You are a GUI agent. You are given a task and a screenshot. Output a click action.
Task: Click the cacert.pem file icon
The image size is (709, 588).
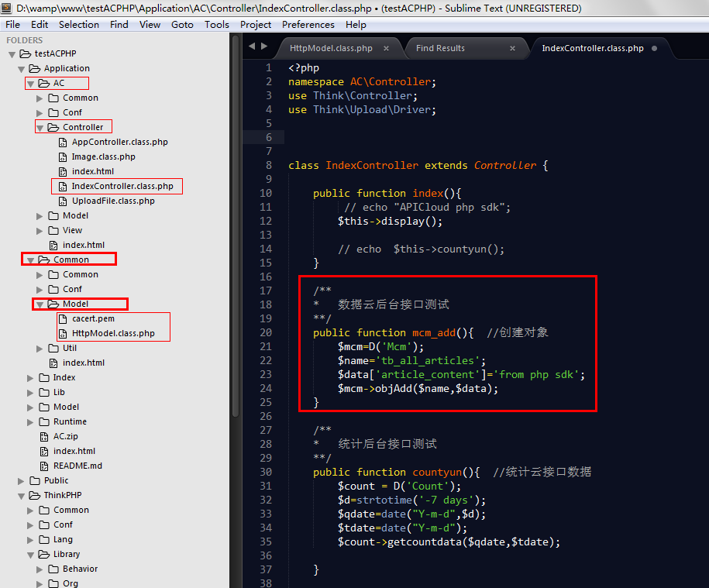click(x=64, y=318)
